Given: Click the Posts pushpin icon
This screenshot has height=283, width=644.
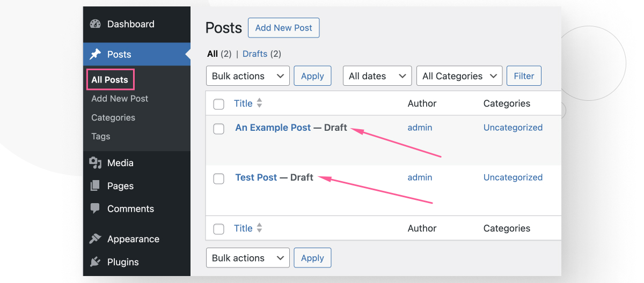Looking at the screenshot, I should point(95,54).
